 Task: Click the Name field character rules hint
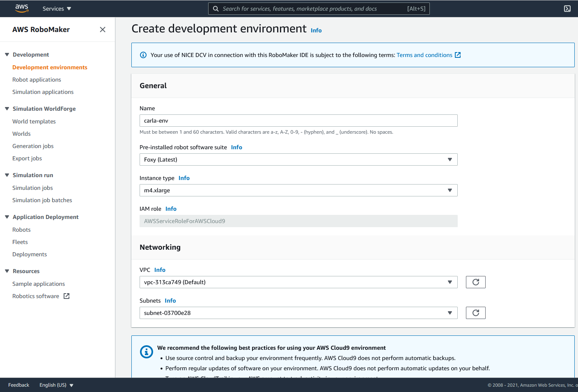pos(266,132)
